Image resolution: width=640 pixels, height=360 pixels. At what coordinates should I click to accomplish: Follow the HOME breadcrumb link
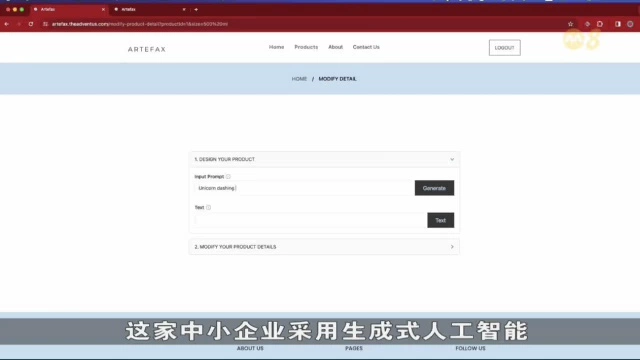coord(299,79)
